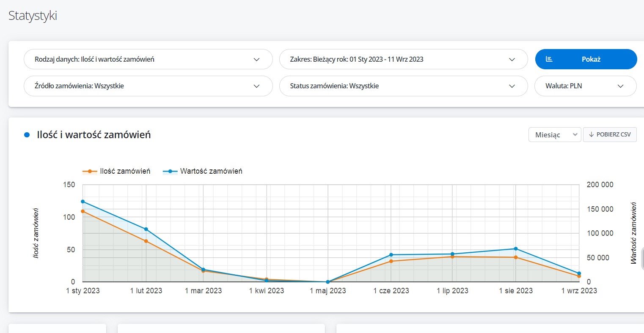The image size is (644, 333).
Task: Click the Statystyki page heading
Action: (33, 16)
